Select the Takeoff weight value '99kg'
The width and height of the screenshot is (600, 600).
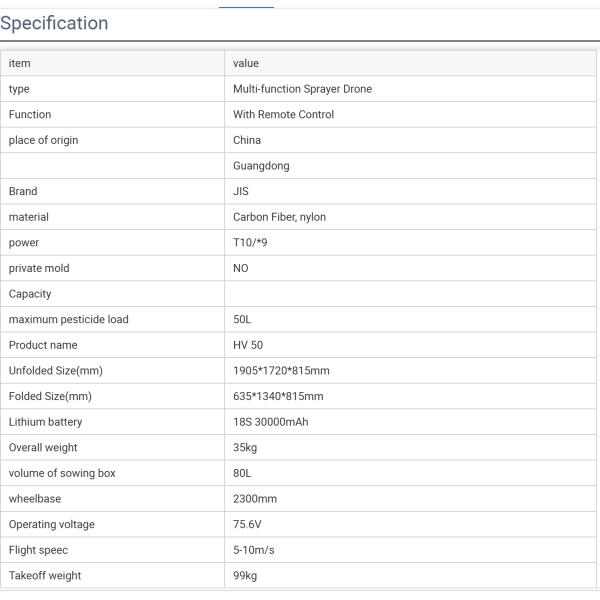245,576
